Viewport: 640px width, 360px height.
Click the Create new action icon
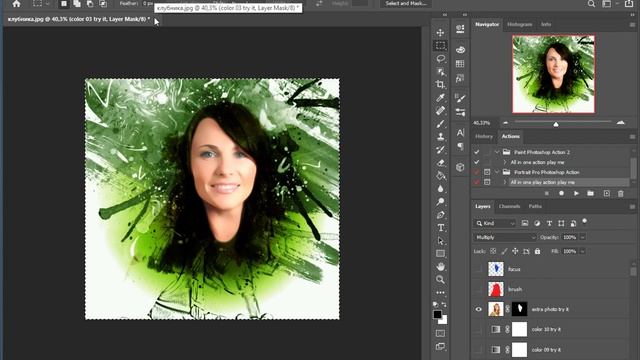click(607, 193)
